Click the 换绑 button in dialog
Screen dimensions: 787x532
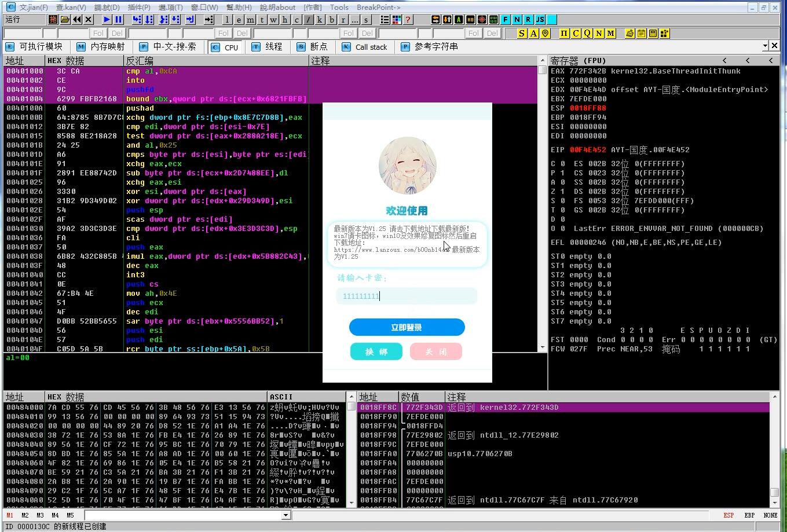click(x=376, y=351)
